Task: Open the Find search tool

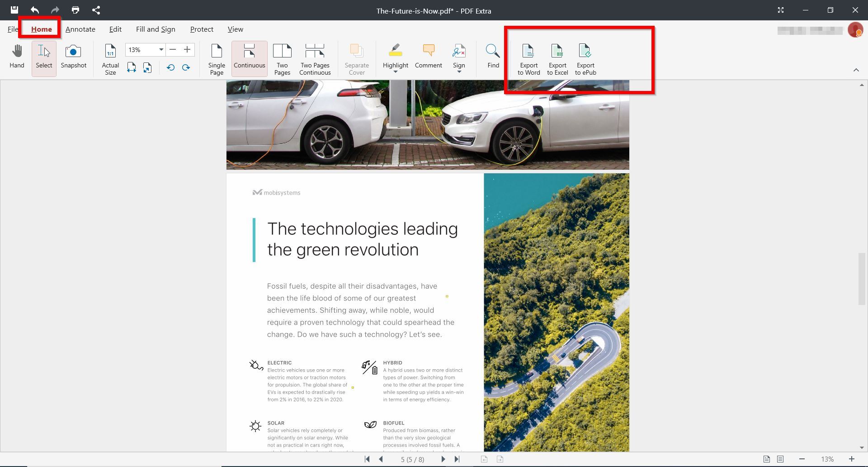Action: click(x=493, y=57)
